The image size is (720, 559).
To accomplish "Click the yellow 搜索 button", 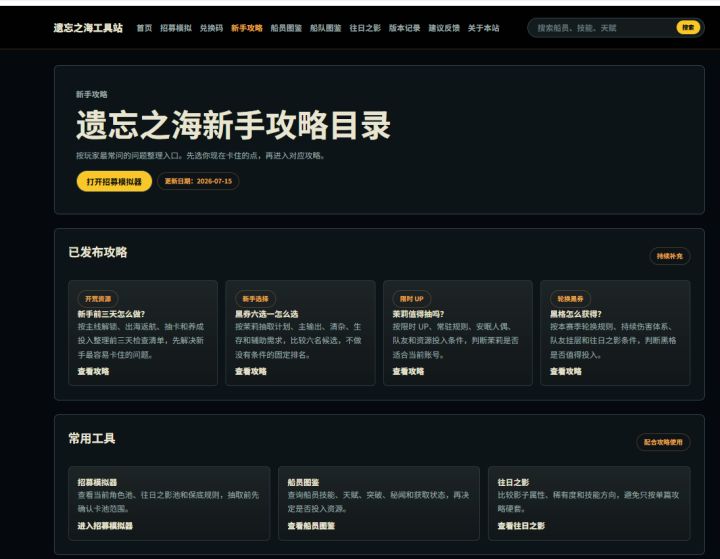I will (688, 28).
